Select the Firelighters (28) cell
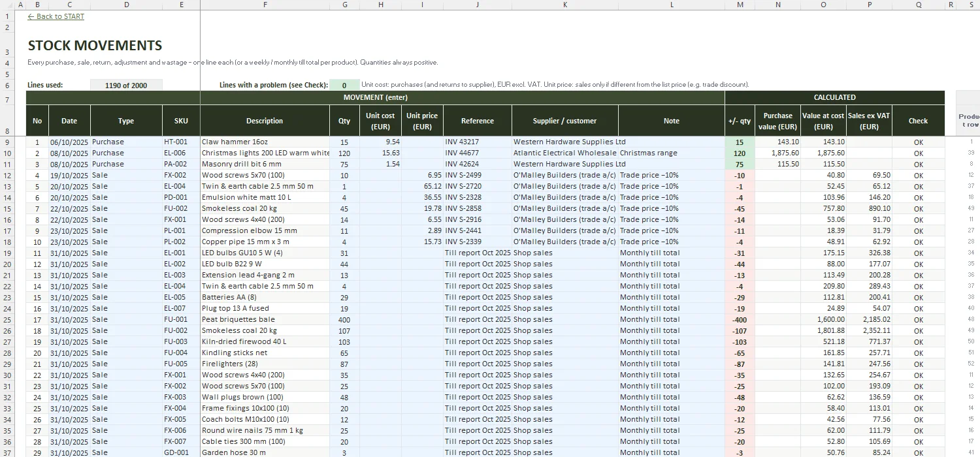The height and width of the screenshot is (457, 980). [x=265, y=364]
